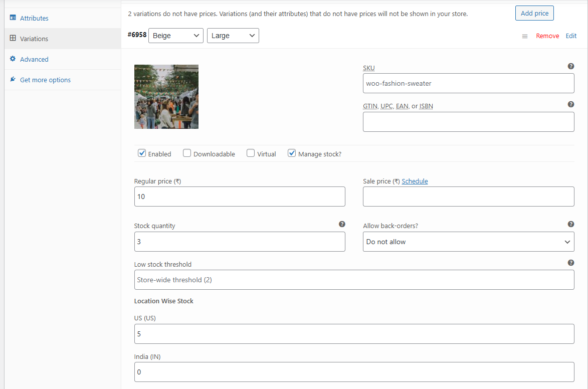Image resolution: width=588 pixels, height=389 pixels.
Task: Click the Regular price input field
Action: coord(240,197)
